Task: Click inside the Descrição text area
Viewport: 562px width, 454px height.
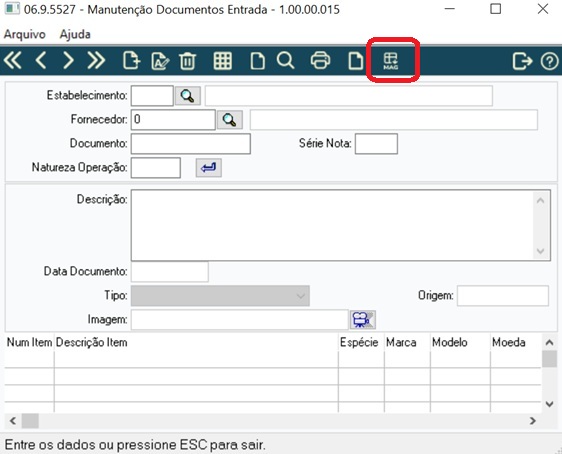Action: (x=332, y=225)
